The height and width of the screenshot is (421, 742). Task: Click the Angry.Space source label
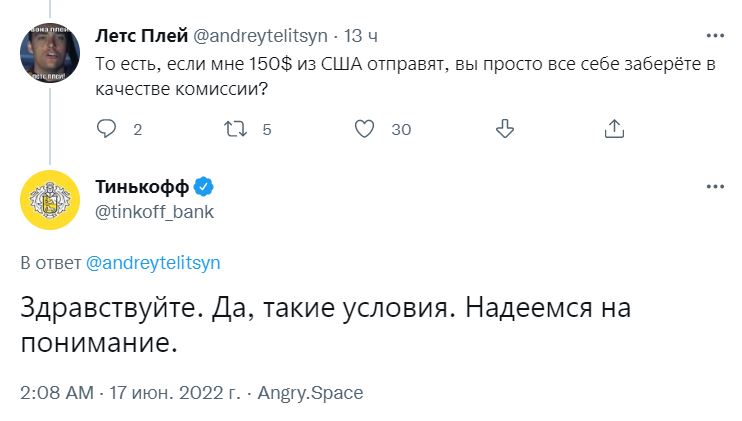(x=310, y=393)
